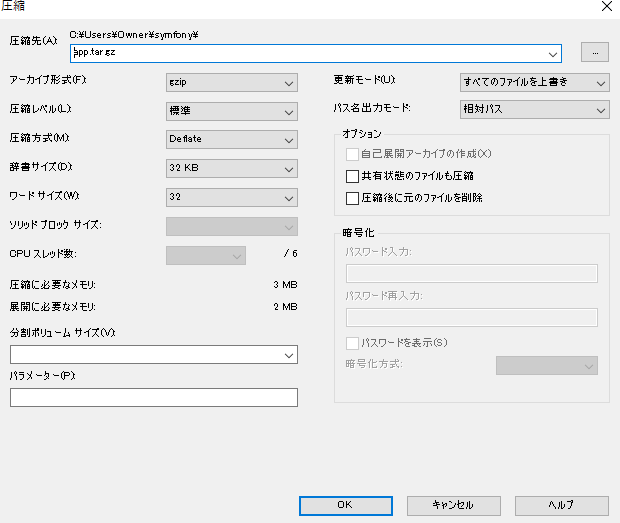Open the 暗号化方式 dropdown
Image resolution: width=620 pixels, height=523 pixels.
point(547,366)
